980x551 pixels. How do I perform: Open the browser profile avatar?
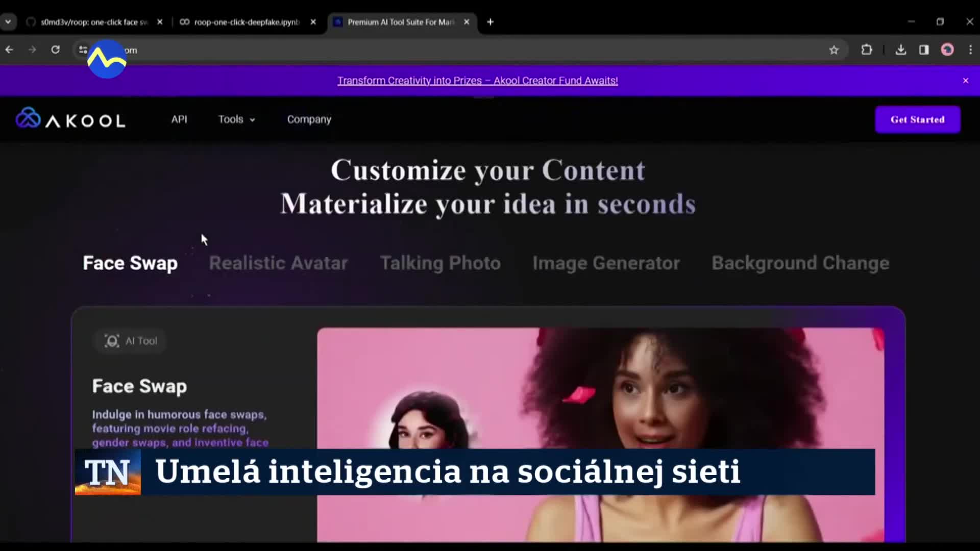point(947,49)
